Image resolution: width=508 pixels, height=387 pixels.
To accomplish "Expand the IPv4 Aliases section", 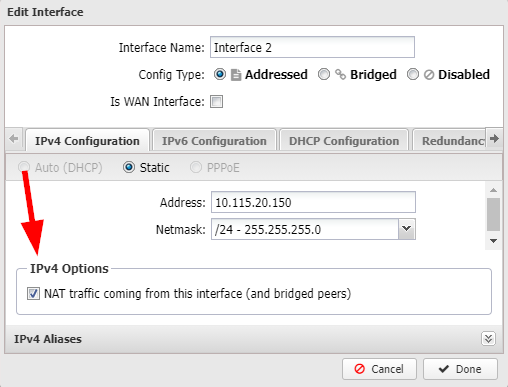I will 488,339.
